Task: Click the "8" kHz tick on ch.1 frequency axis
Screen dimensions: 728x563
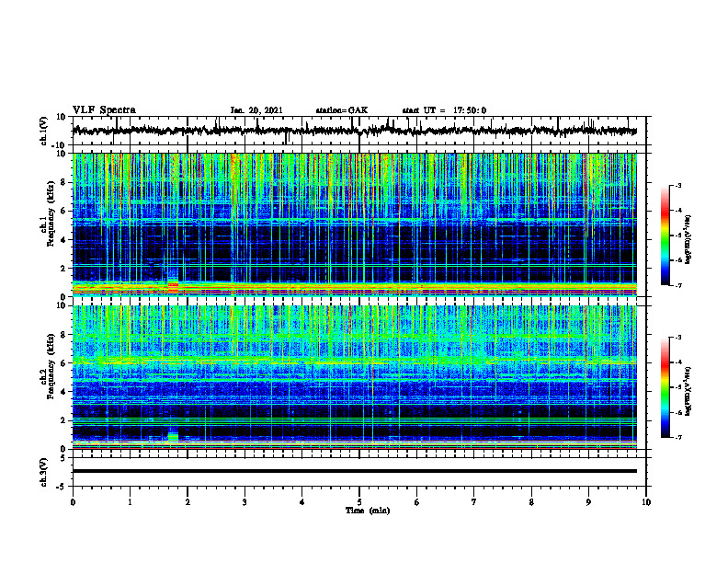Action: [63, 182]
